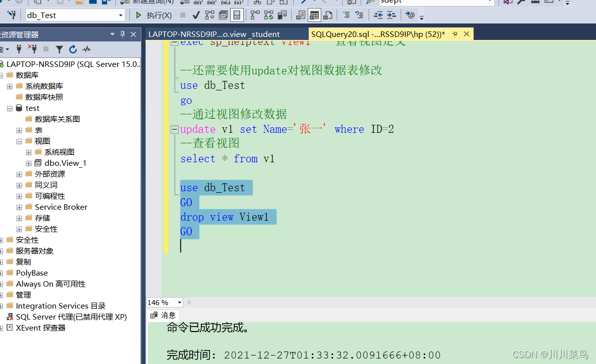The width and height of the screenshot is (596, 364).
Task: Collapse the 视图 views folder
Action: click(x=19, y=141)
